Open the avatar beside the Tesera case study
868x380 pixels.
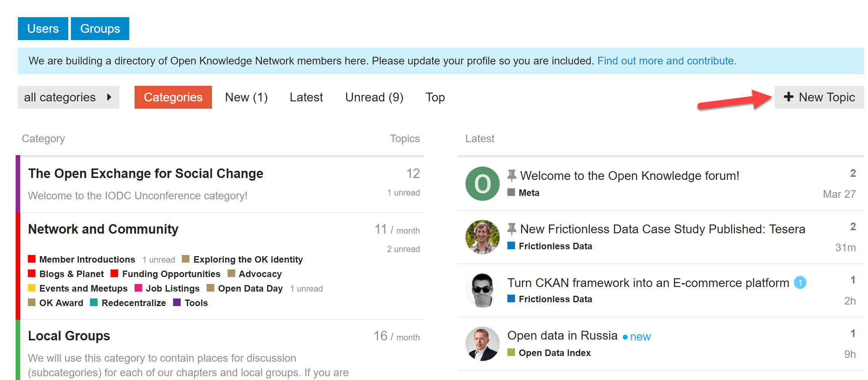482,237
